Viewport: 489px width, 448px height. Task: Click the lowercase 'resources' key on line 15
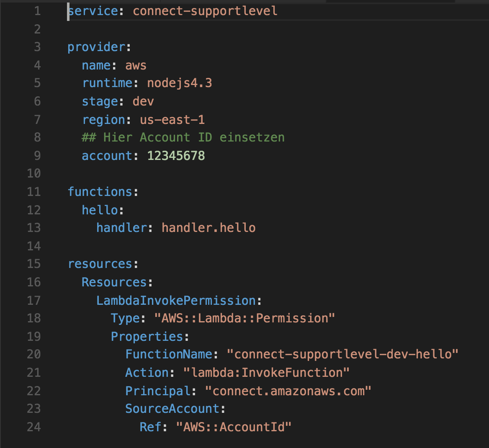tap(100, 264)
